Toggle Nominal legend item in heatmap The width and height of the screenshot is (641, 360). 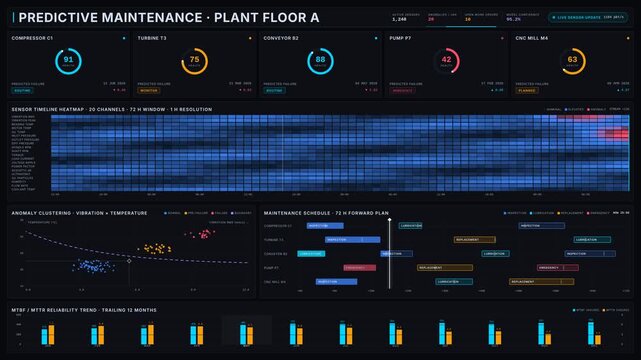point(553,110)
